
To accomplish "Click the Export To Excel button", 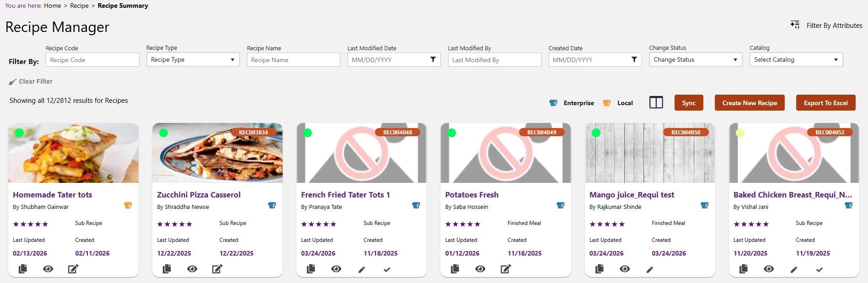I will (826, 103).
